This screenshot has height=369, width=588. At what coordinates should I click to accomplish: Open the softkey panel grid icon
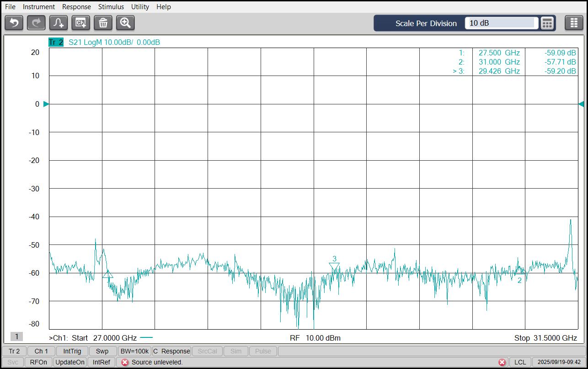(x=574, y=23)
